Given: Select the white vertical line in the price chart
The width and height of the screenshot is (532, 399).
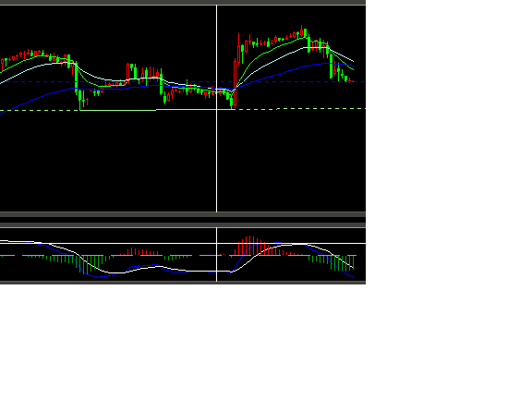Looking at the screenshot, I should point(216,109).
